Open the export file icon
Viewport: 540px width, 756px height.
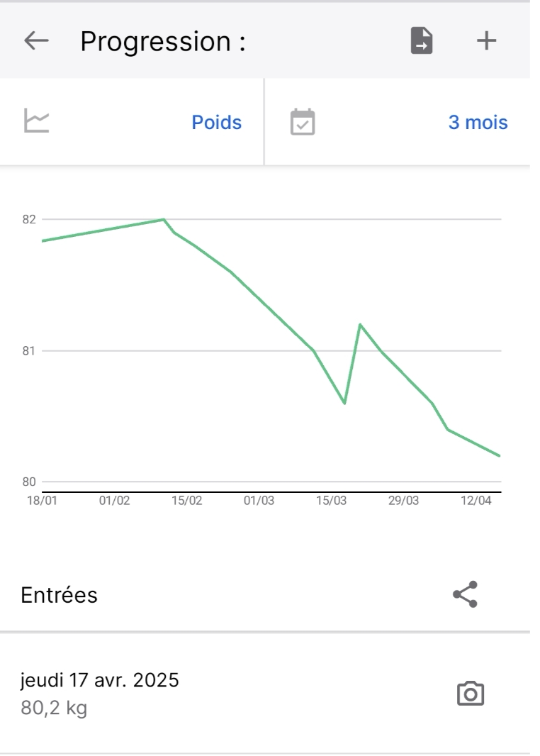pyautogui.click(x=422, y=40)
